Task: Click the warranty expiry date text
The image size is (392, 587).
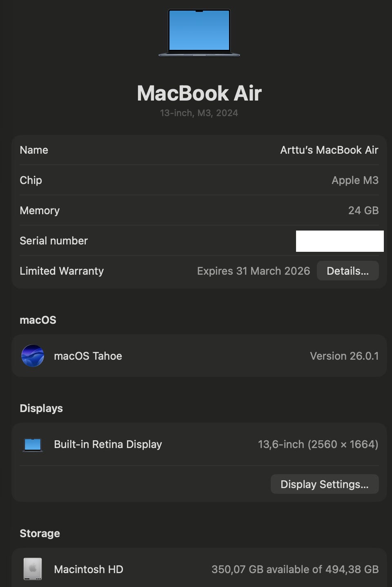Action: pos(254,271)
